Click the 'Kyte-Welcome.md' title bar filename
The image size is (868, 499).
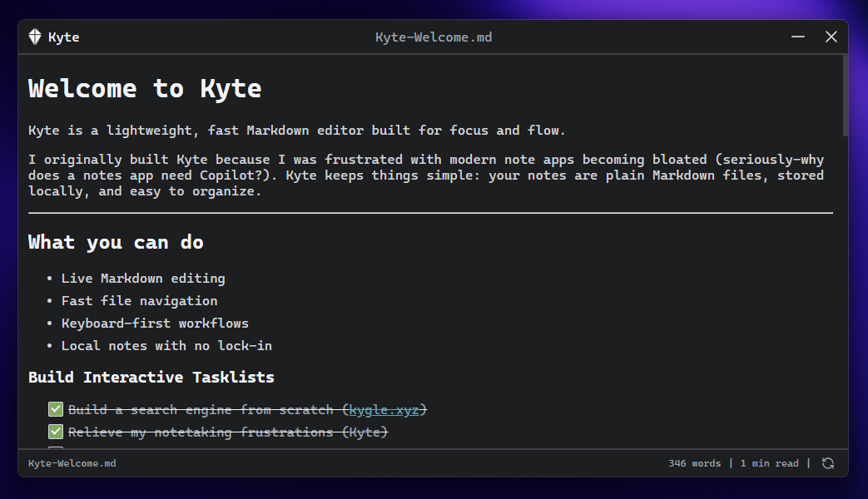pyautogui.click(x=434, y=37)
